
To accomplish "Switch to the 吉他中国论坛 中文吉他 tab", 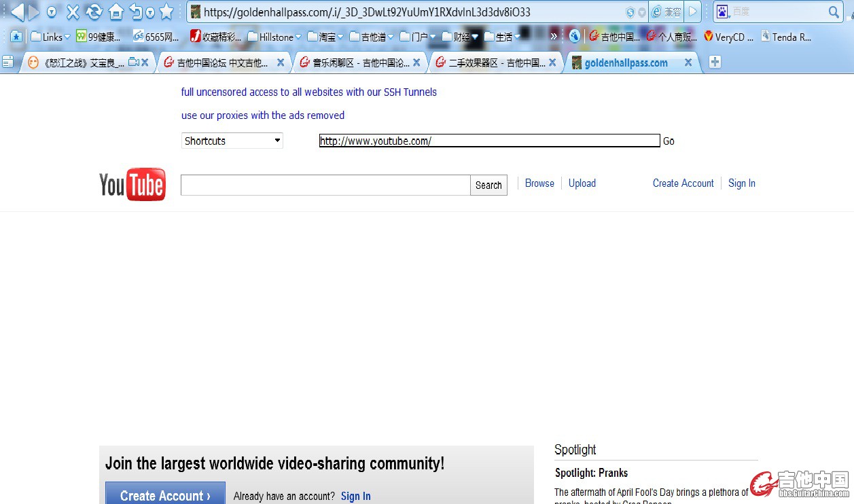I will click(223, 62).
